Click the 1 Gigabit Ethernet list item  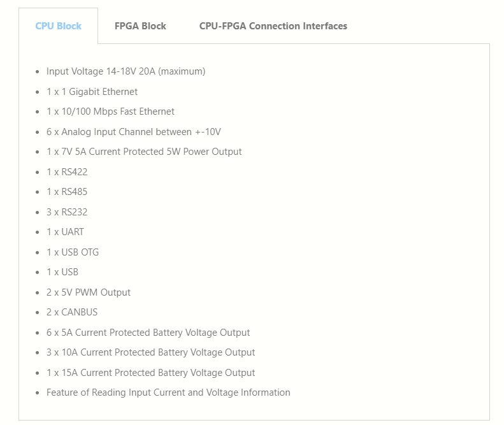click(92, 92)
